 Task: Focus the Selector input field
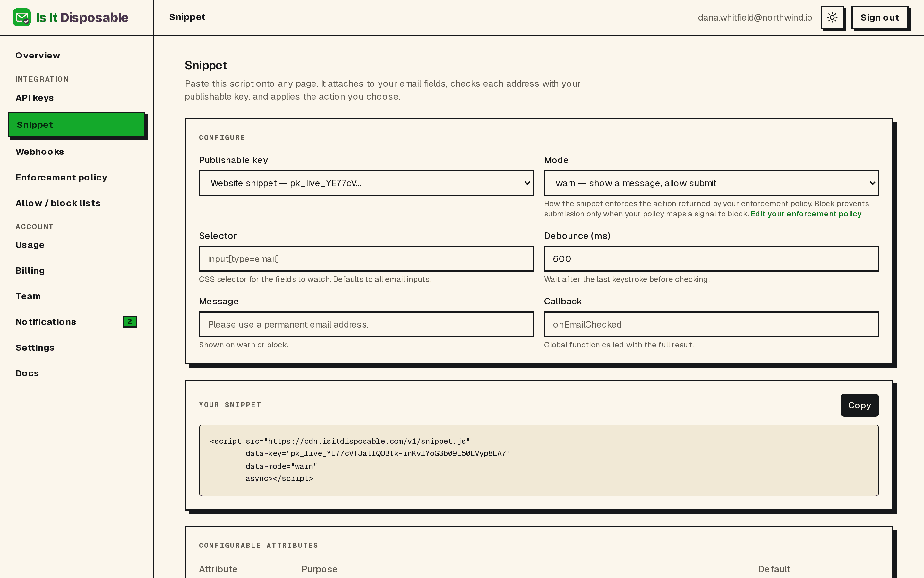click(x=366, y=259)
